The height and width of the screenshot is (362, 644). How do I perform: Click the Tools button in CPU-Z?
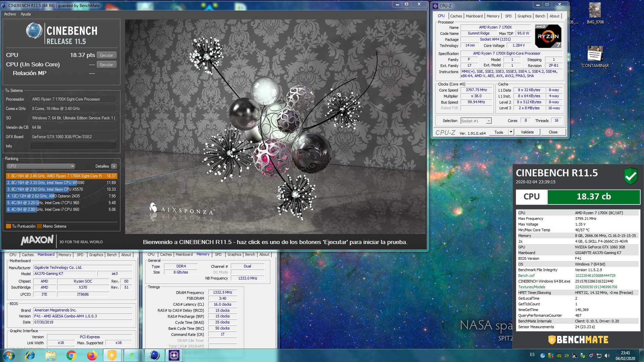pos(499,132)
